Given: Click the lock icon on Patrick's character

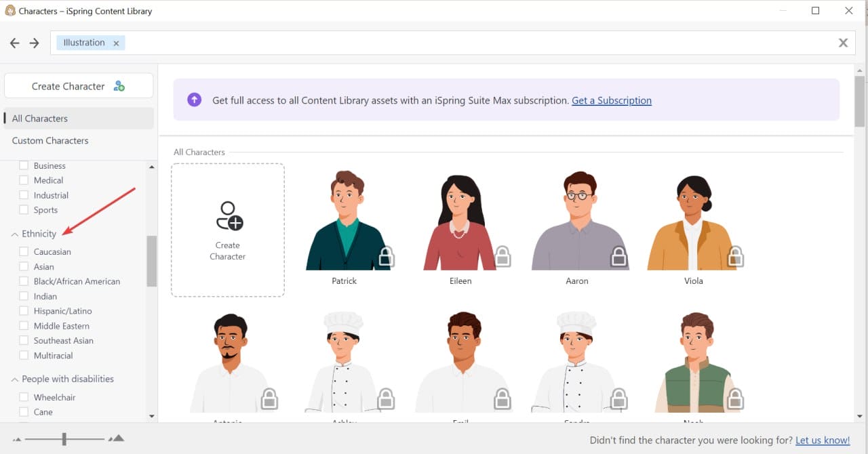Looking at the screenshot, I should pyautogui.click(x=384, y=257).
